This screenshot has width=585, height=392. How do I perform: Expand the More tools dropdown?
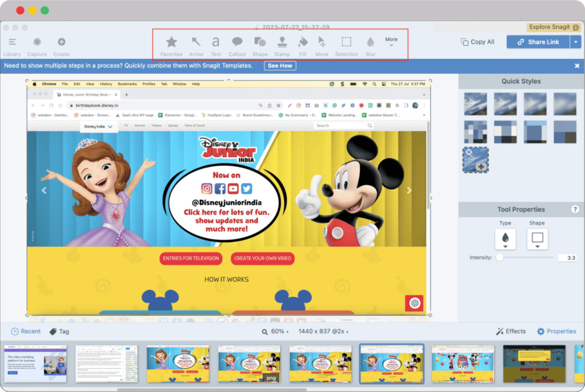pos(391,42)
